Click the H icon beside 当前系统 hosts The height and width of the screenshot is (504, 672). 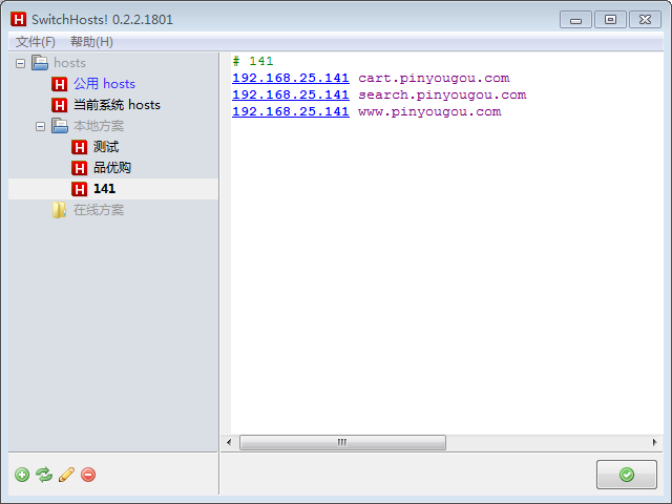(60, 105)
